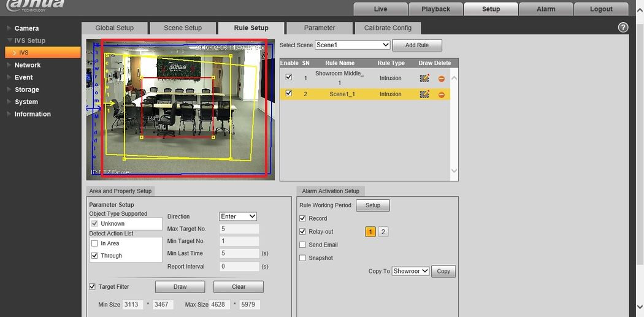The height and width of the screenshot is (317, 644).
Task: Click the draw icon for Scene1_1 rule
Action: [x=424, y=94]
